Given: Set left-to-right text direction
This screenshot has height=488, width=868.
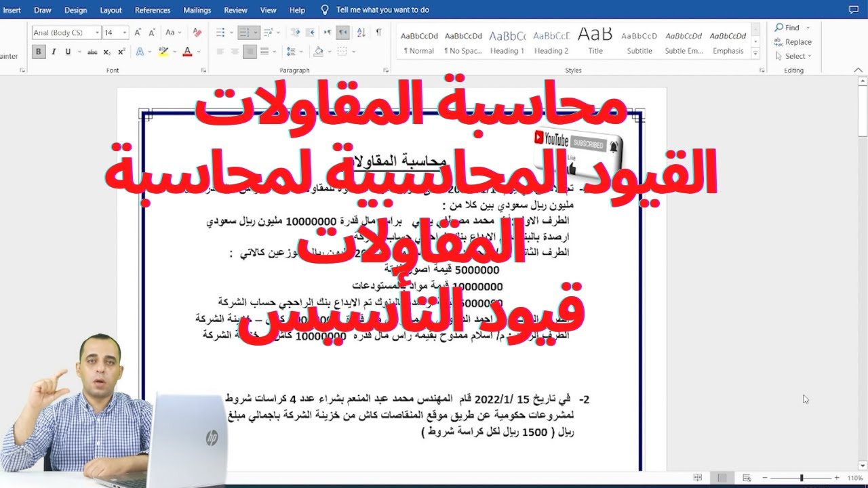Looking at the screenshot, I should pos(328,32).
